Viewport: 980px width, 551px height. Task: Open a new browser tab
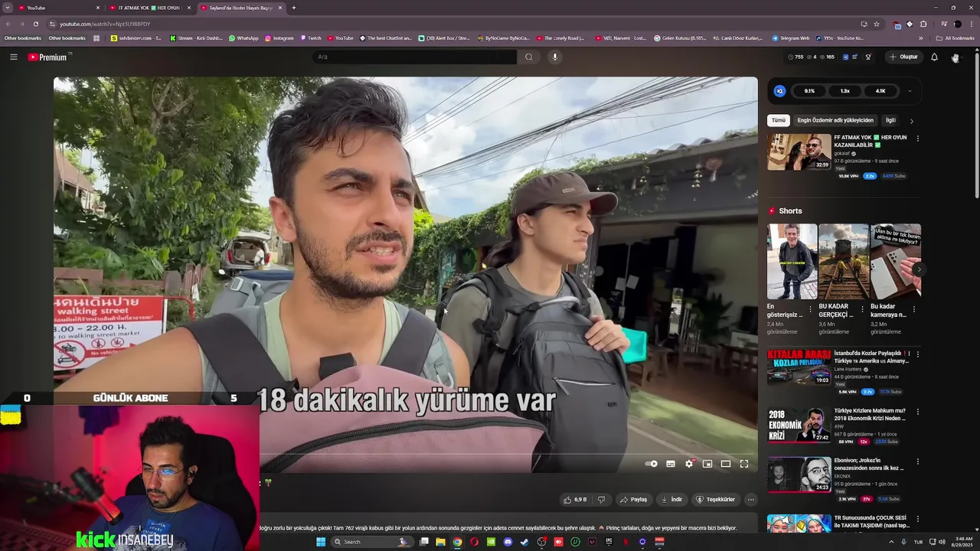294,8
